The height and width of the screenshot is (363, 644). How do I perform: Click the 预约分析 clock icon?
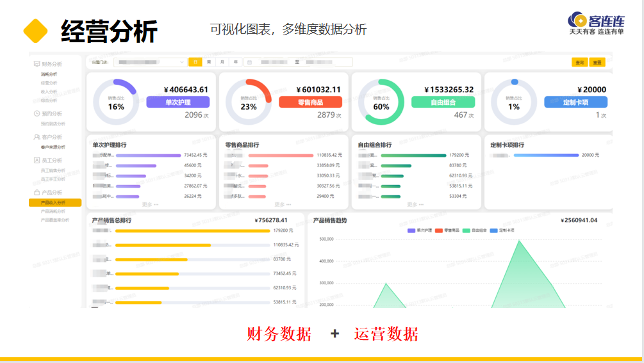click(x=37, y=113)
